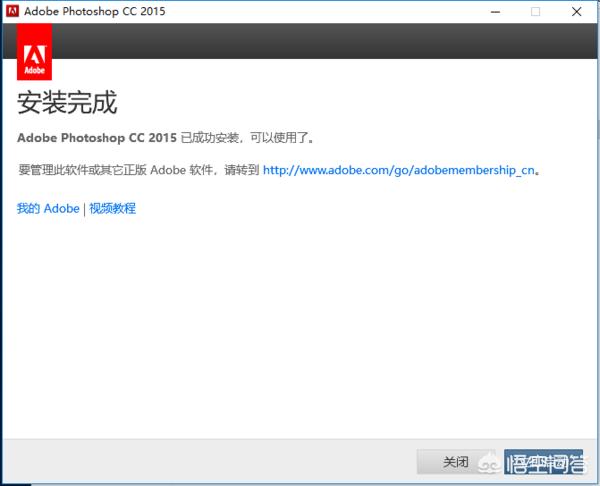Click the '要管理此软件或其它正版 Adobe 软件' text

pyautogui.click(x=115, y=170)
